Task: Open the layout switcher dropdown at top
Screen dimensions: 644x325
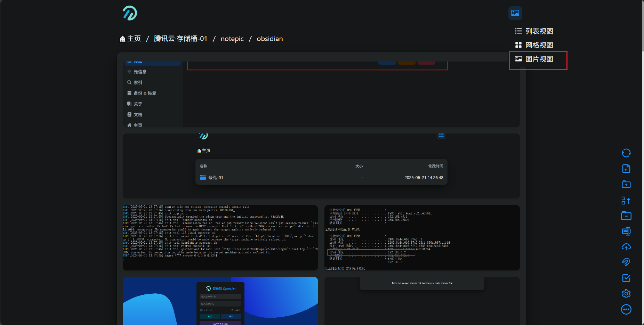Action: (515, 13)
